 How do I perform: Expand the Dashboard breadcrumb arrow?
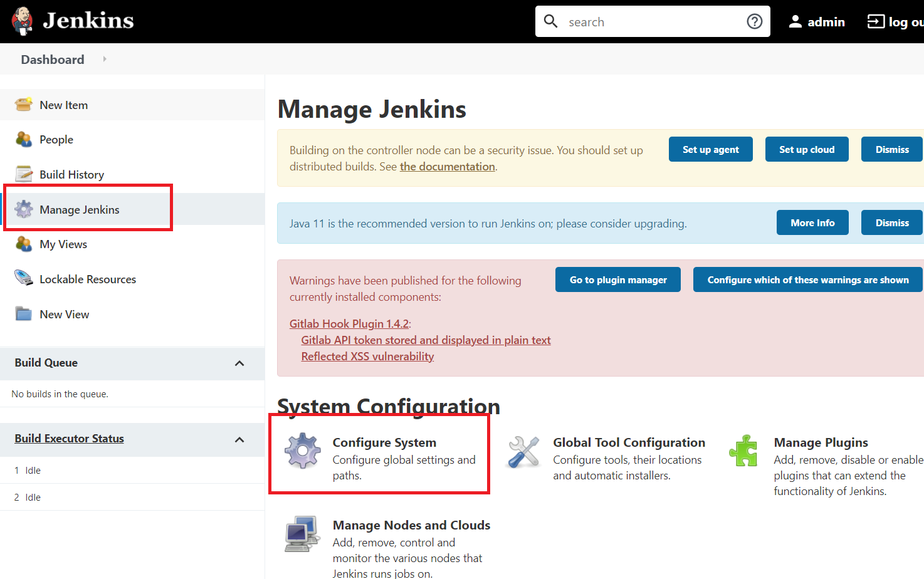(105, 59)
